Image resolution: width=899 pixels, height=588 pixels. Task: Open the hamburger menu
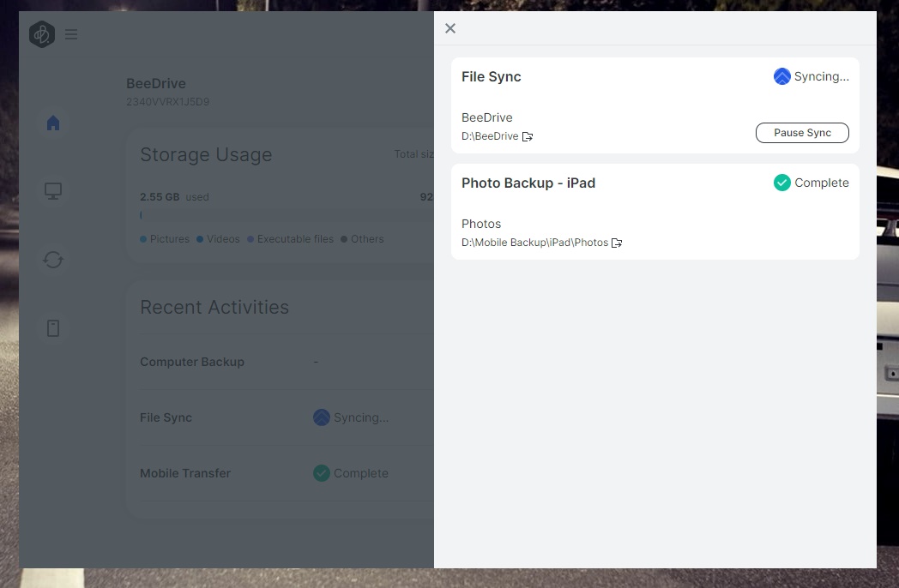coord(71,34)
